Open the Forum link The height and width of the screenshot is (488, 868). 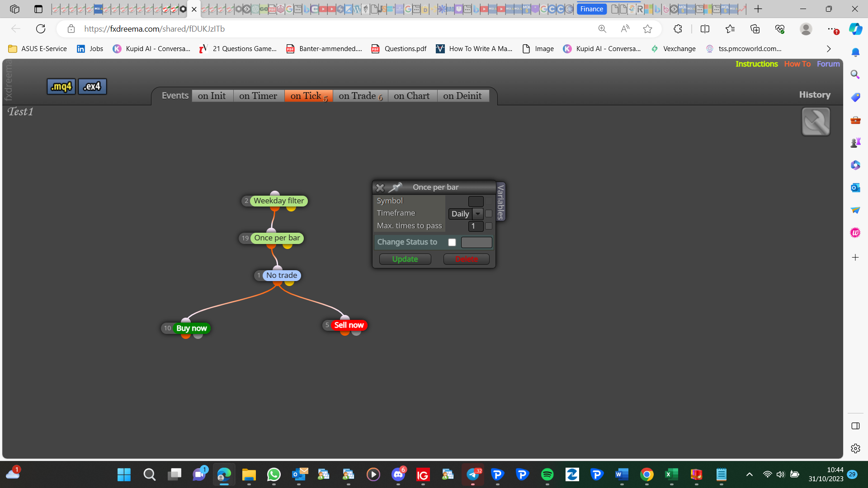[828, 64]
